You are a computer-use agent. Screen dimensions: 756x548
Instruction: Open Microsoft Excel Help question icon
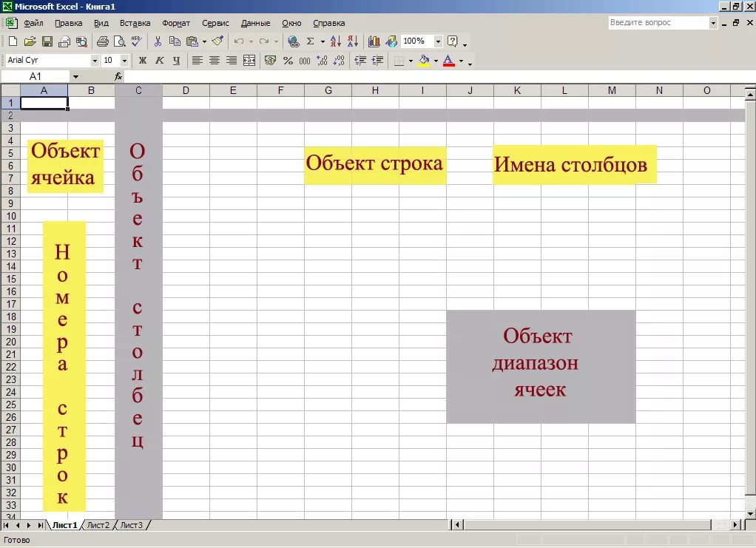452,41
